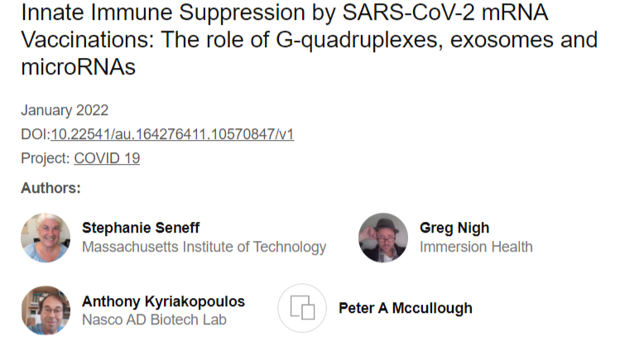Viewport: 644px width, 356px height.
Task: Click Massachusetts Institute of Technology affiliation
Action: tap(204, 247)
